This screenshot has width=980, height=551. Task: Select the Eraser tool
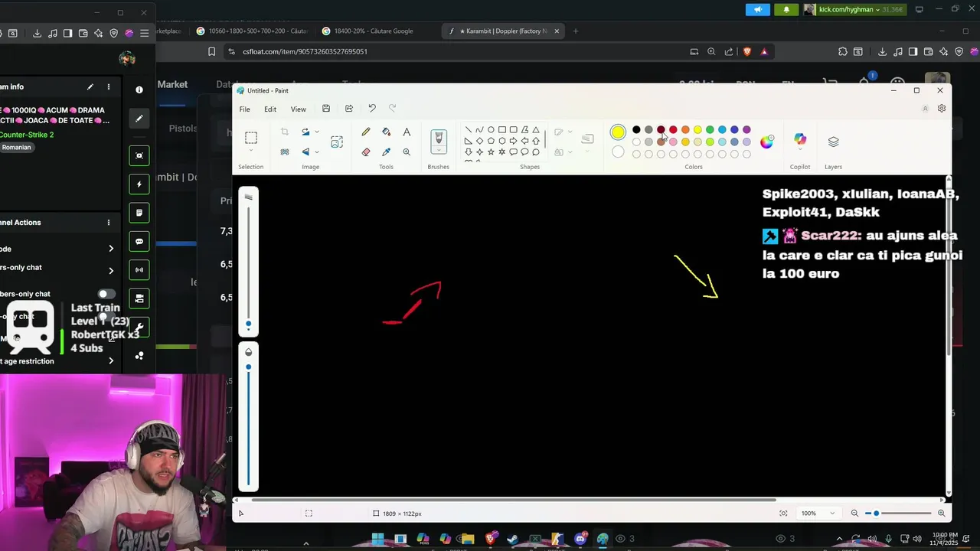click(366, 152)
